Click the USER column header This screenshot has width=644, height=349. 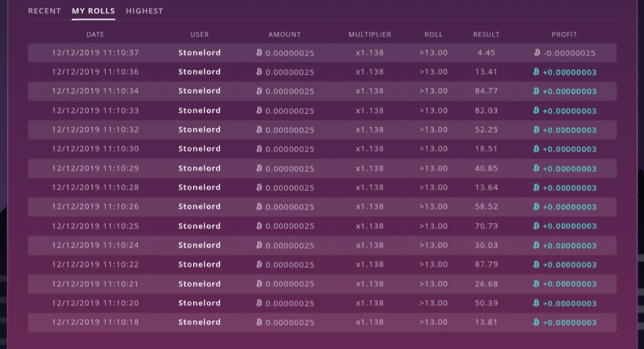pos(200,35)
